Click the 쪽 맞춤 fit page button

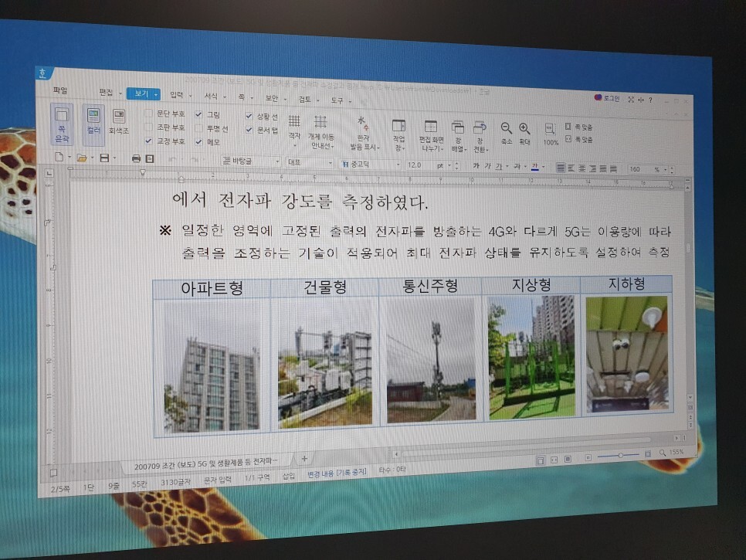578,127
